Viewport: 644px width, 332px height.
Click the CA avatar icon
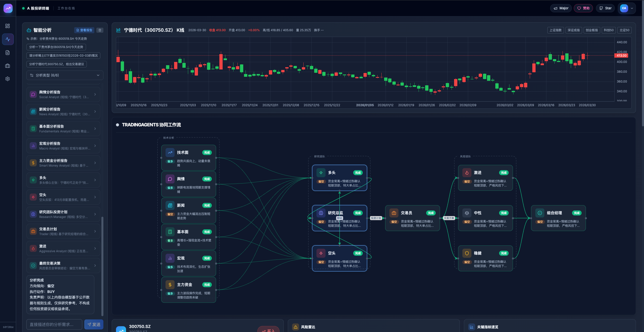(x=624, y=8)
